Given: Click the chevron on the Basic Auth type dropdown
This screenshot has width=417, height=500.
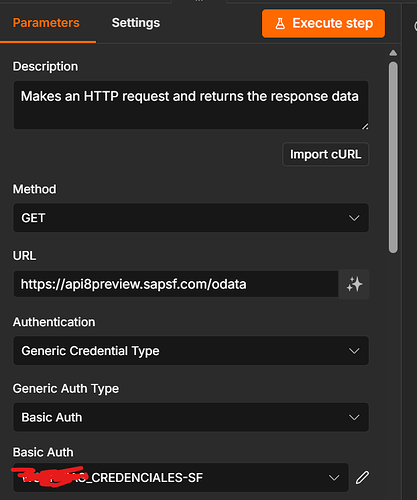Looking at the screenshot, I should pyautogui.click(x=354, y=417).
